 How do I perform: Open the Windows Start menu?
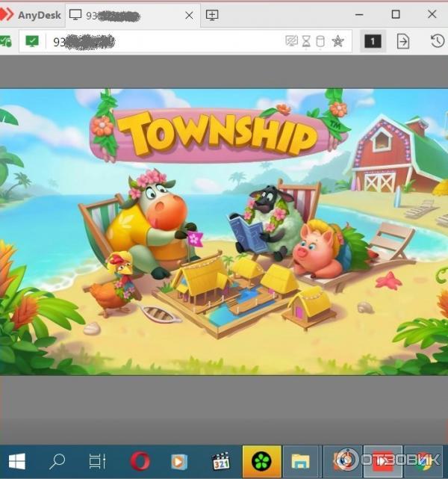(16, 461)
